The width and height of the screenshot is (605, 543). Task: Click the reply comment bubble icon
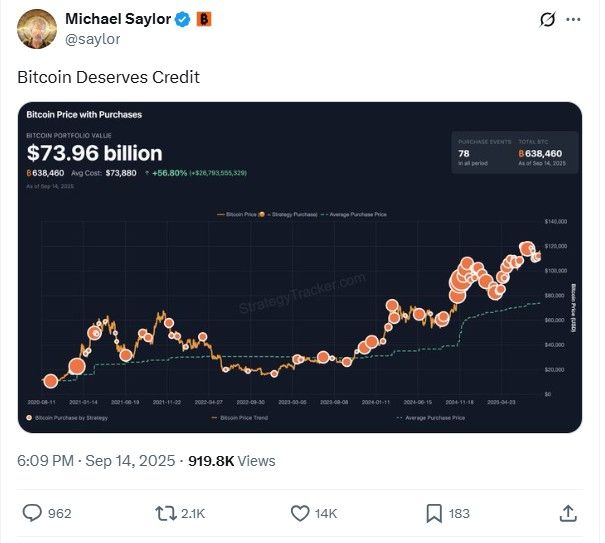coord(32,513)
